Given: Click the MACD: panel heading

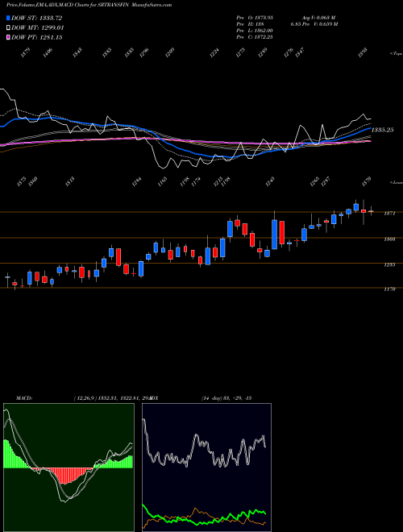Looking at the screenshot, I should pos(23,398).
